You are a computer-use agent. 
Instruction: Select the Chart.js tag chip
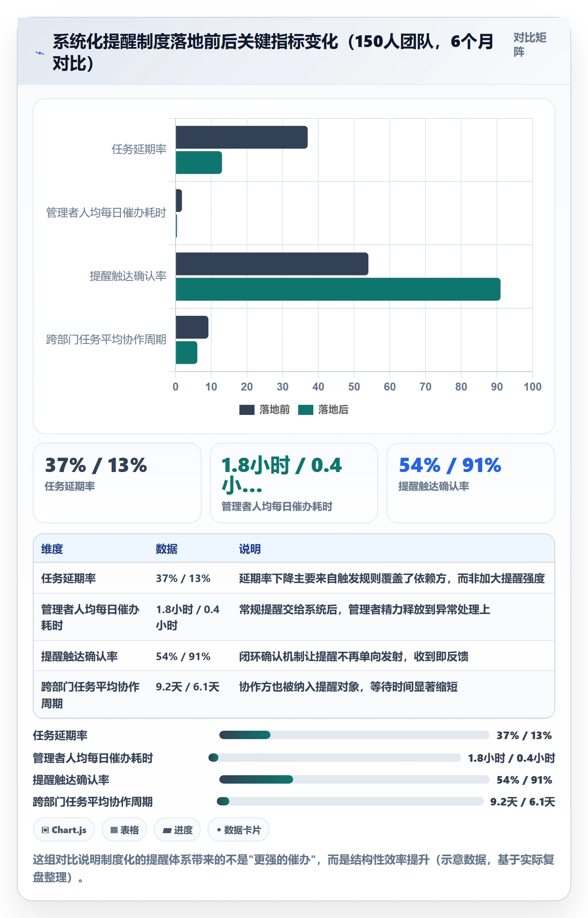pyautogui.click(x=64, y=830)
